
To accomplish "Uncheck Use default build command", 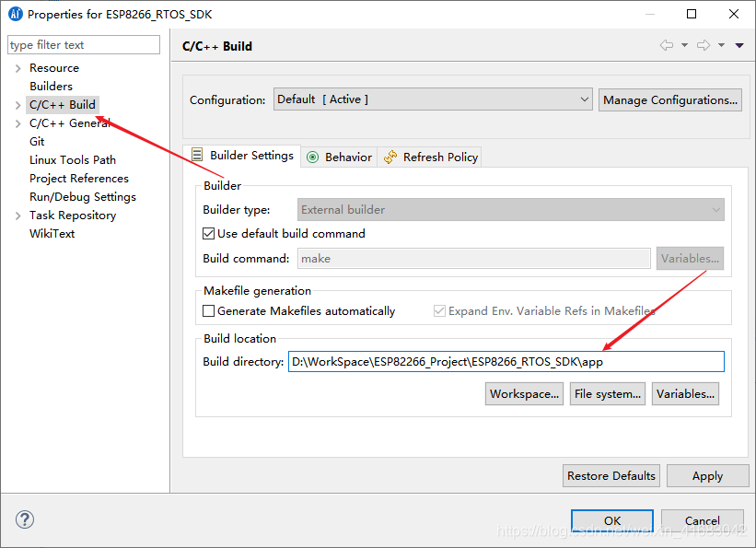I will 208,233.
